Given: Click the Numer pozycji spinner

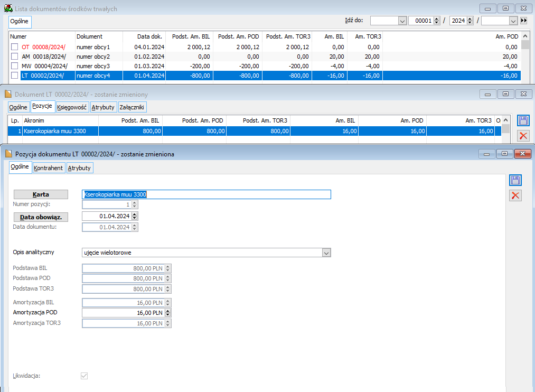Looking at the screenshot, I should [135, 204].
